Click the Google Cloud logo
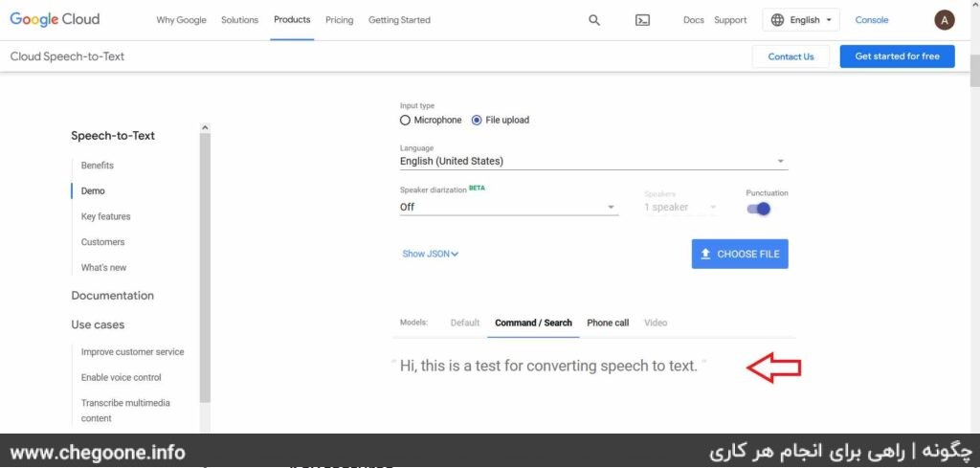980x468 pixels. [x=55, y=19]
